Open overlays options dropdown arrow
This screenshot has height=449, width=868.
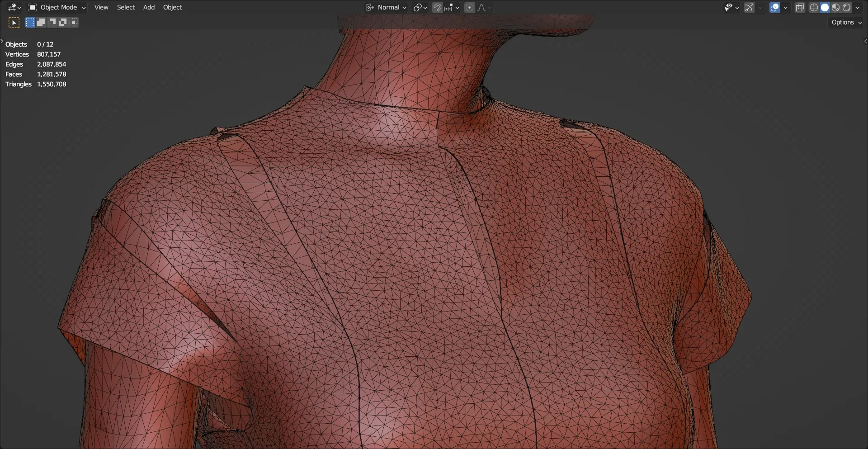786,7
